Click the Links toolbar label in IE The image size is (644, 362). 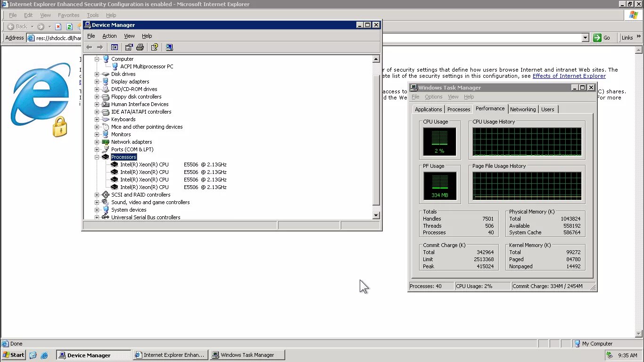[627, 38]
